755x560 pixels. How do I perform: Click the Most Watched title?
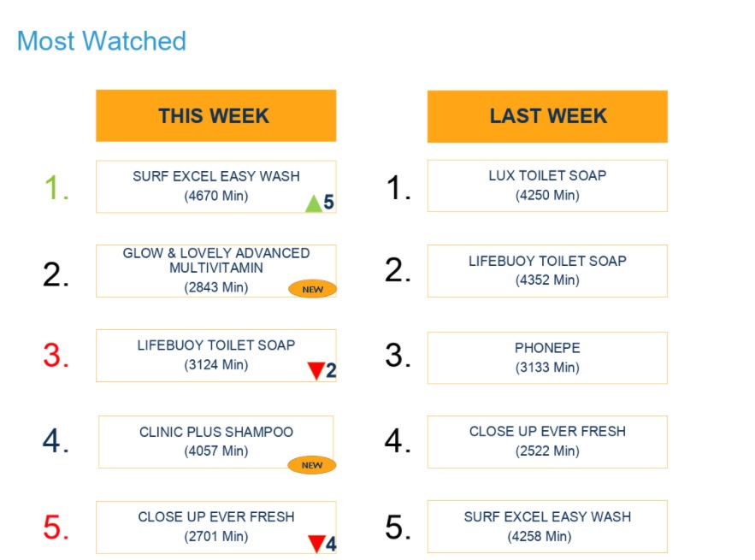pyautogui.click(x=102, y=41)
